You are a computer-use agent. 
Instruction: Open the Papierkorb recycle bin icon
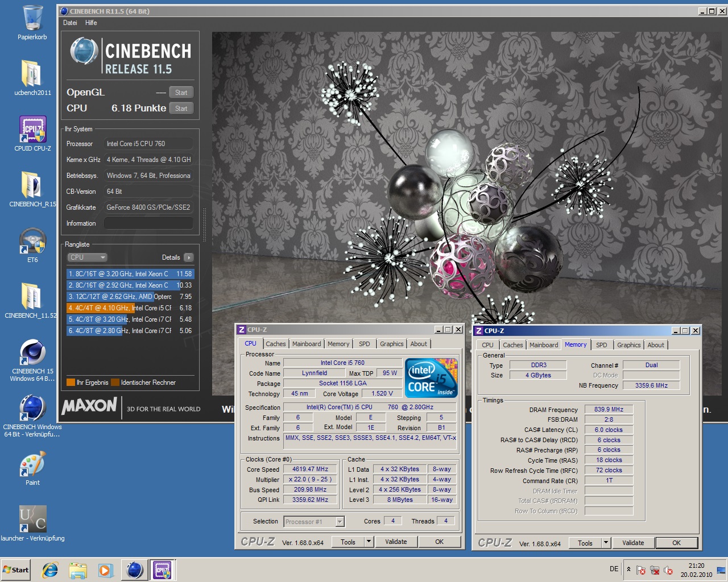pos(32,18)
